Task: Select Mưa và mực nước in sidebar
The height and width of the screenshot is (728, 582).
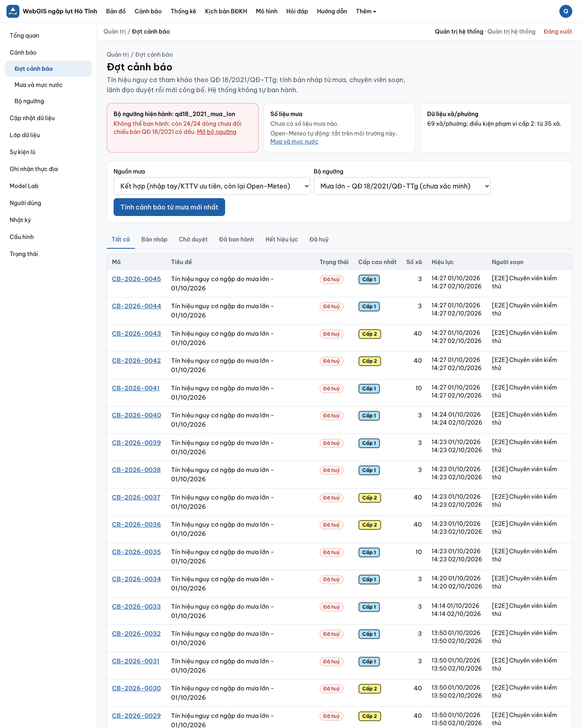Action: (48, 85)
